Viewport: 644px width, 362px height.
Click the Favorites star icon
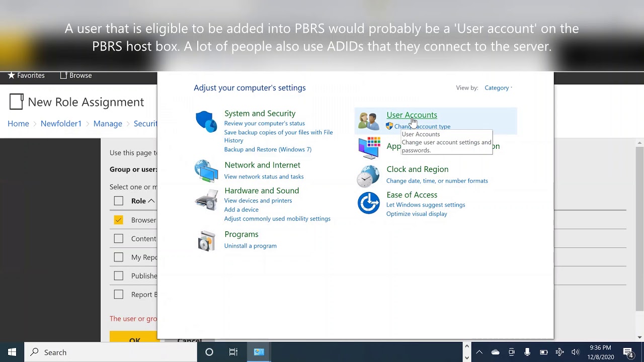[x=11, y=75]
